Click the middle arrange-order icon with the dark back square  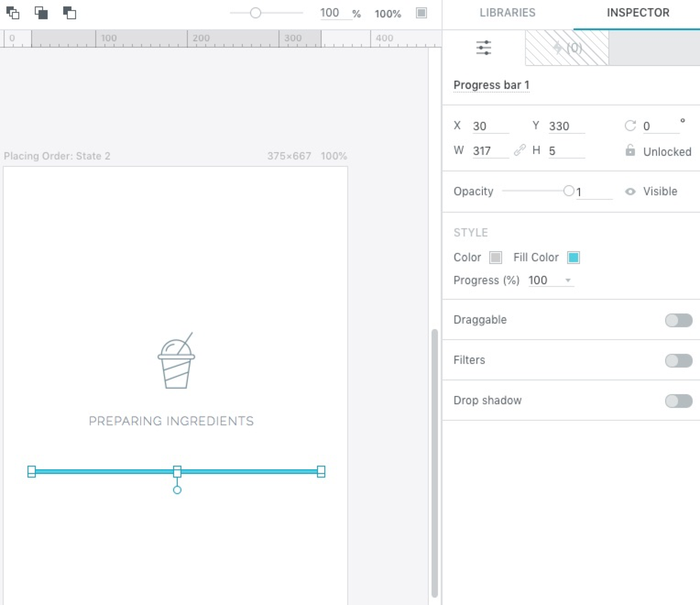coord(41,13)
